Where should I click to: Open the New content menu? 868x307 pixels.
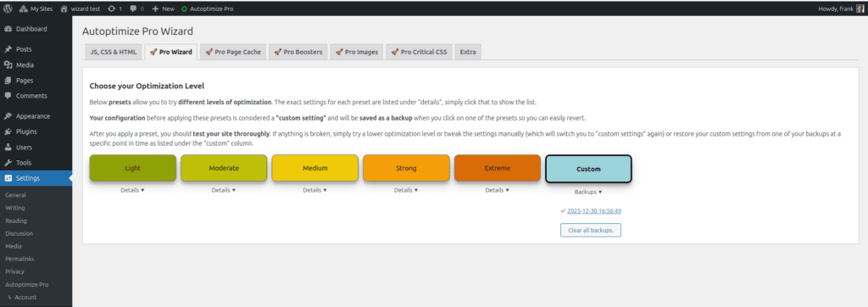click(163, 8)
